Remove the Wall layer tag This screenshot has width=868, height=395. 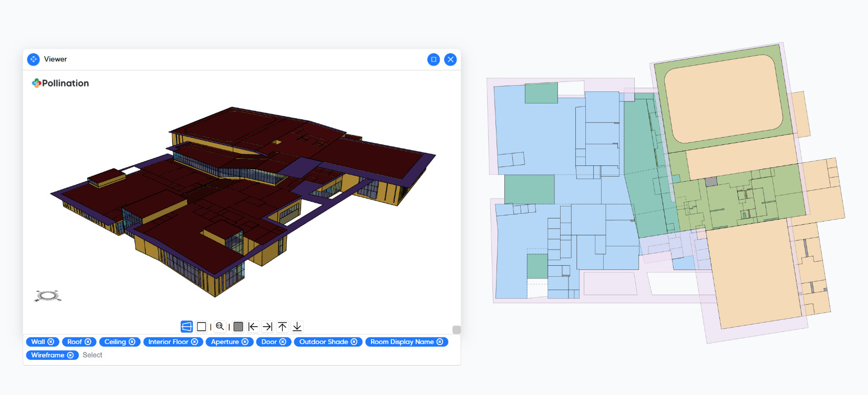pos(51,342)
